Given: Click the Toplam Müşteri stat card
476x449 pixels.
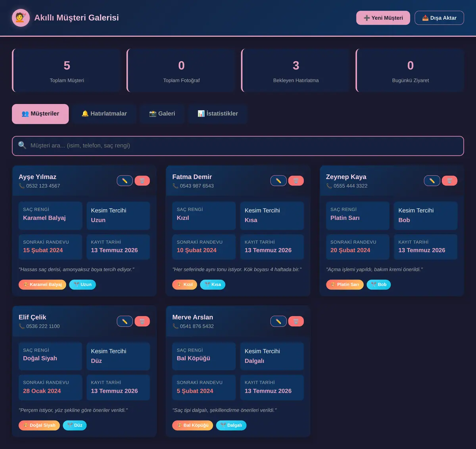Looking at the screenshot, I should click(67, 71).
